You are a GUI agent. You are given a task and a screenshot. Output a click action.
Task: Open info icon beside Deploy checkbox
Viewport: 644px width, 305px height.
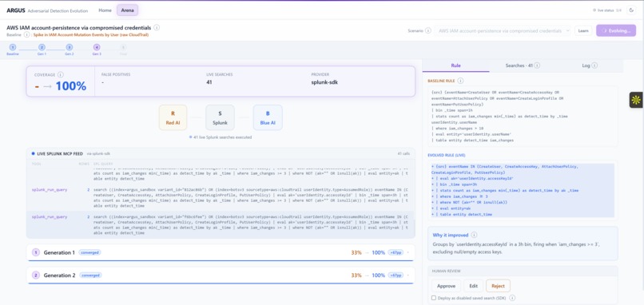click(x=512, y=298)
